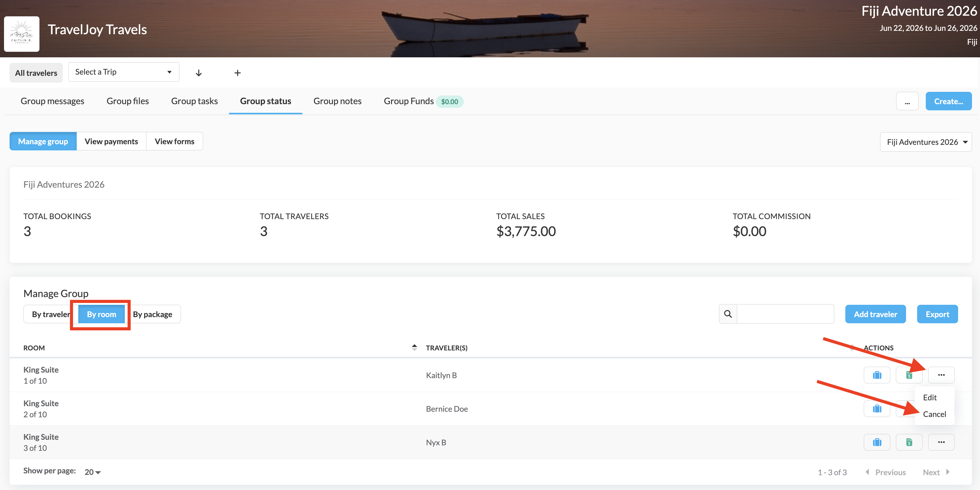Click the down arrow icon beside Select a Trip

click(x=198, y=73)
